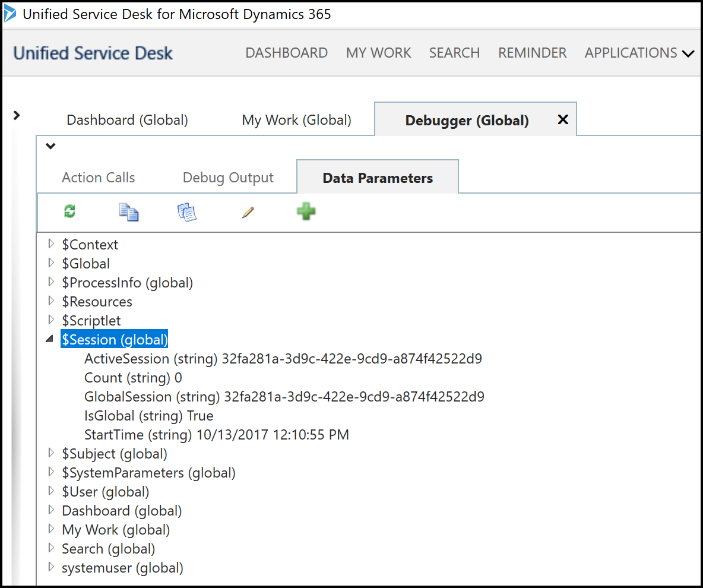Viewport: 703px width, 588px height.
Task: Click the green refresh icon
Action: [69, 211]
